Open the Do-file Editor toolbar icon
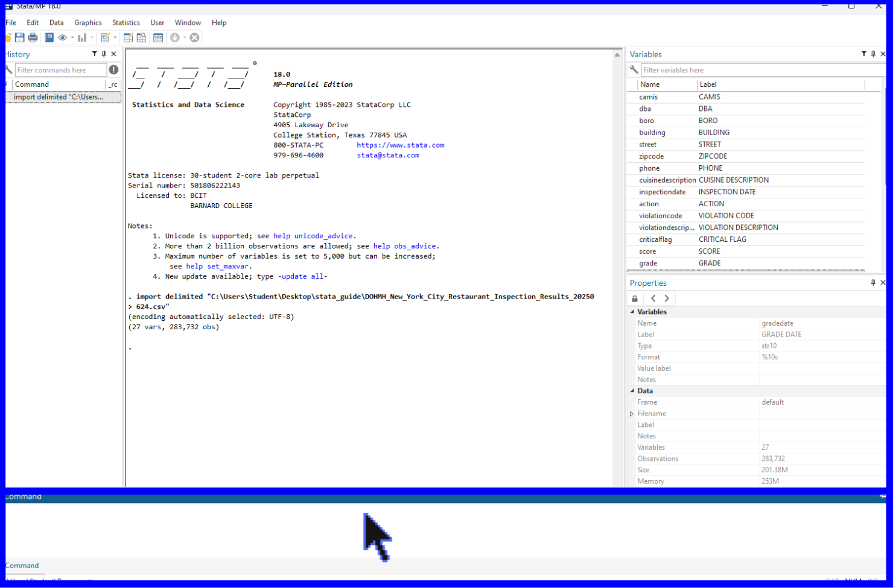Viewport: 893px width, 588px height. tap(105, 37)
